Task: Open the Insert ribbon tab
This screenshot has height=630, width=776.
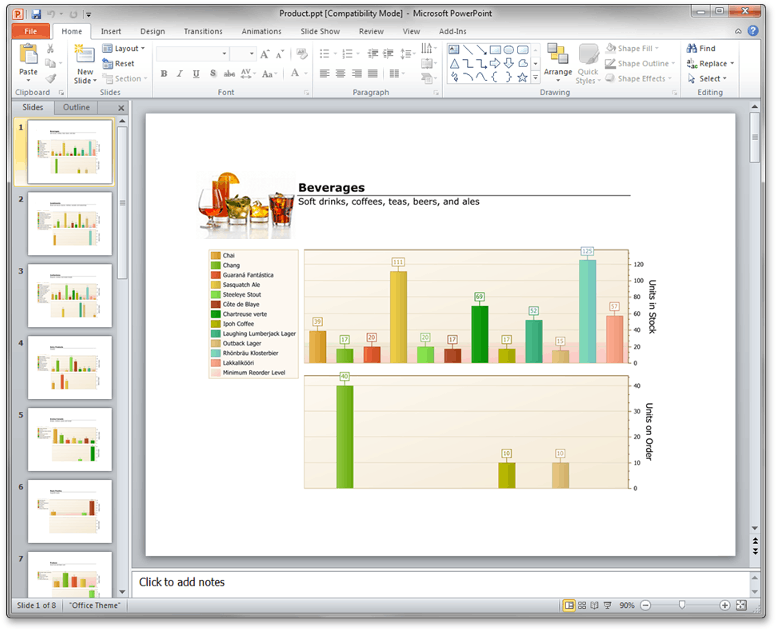Action: (111, 31)
